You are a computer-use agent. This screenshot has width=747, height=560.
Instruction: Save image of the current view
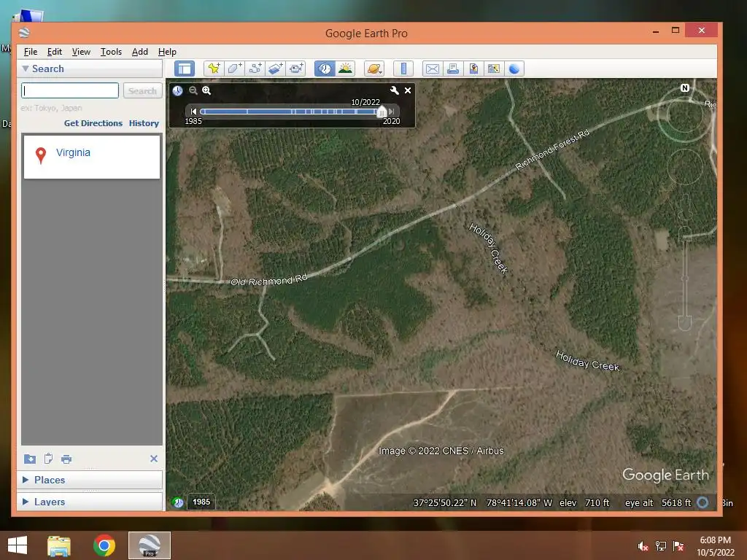pos(473,69)
